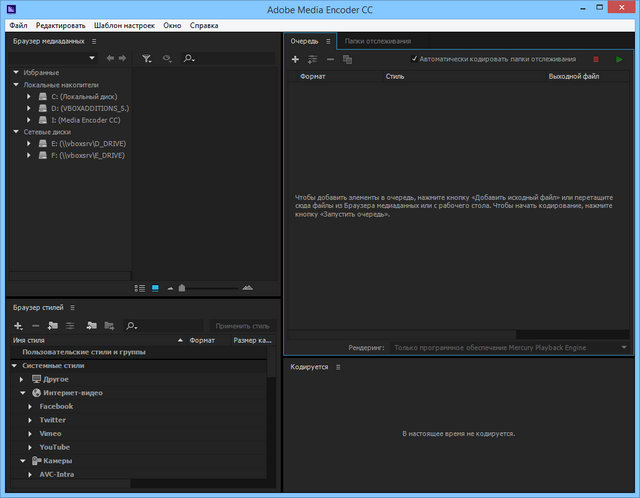Expand the D: (VBOXADDITIONS_5.) drive

[29, 109]
